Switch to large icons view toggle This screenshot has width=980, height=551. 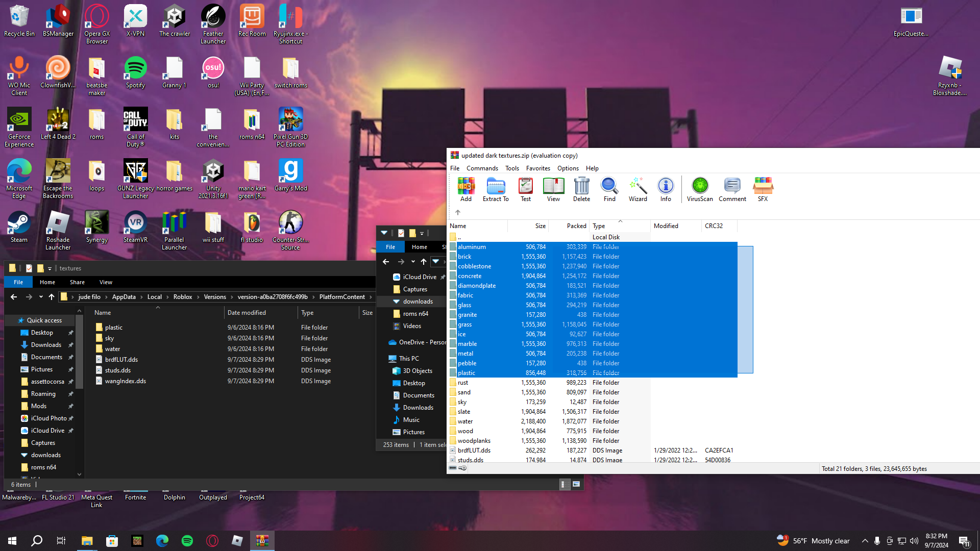coord(576,484)
